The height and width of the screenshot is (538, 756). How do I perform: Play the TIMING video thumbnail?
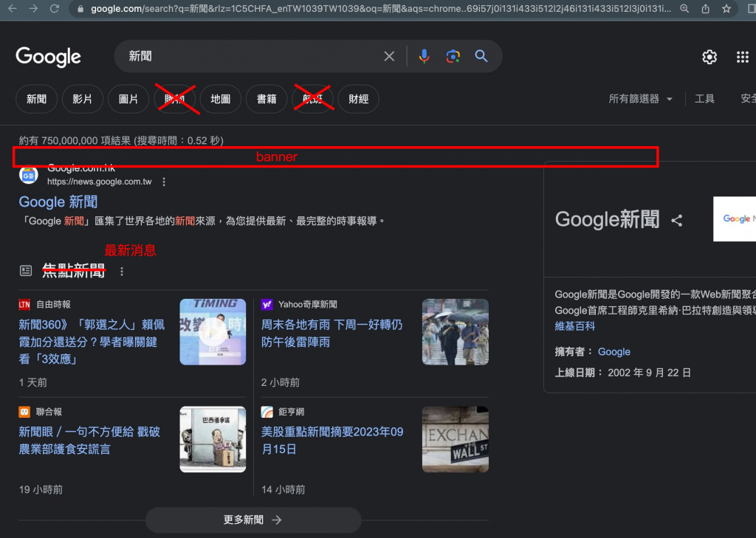pyautogui.click(x=213, y=331)
